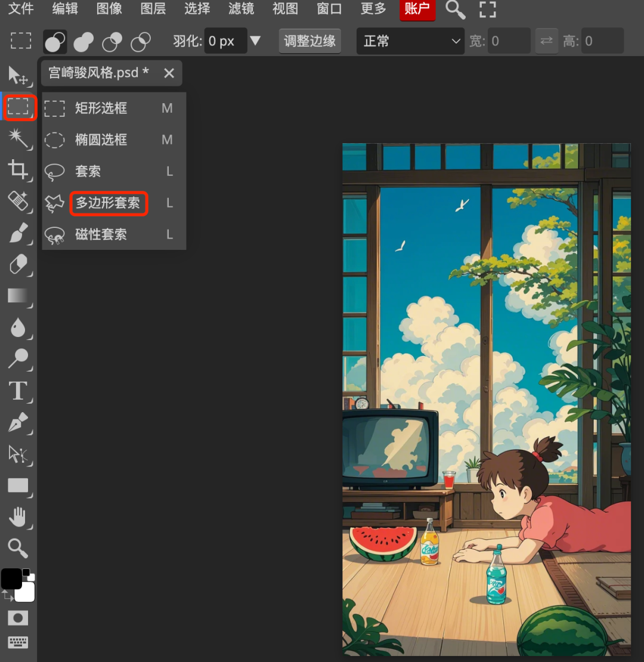Image resolution: width=644 pixels, height=662 pixels.
Task: Toggle fullscreen mode icon
Action: [488, 10]
